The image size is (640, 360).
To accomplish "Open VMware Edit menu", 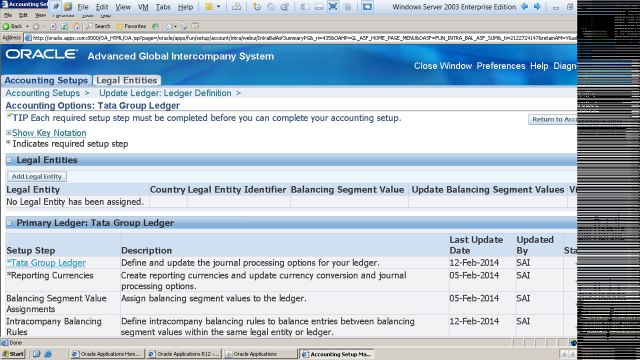I will point(102,7).
